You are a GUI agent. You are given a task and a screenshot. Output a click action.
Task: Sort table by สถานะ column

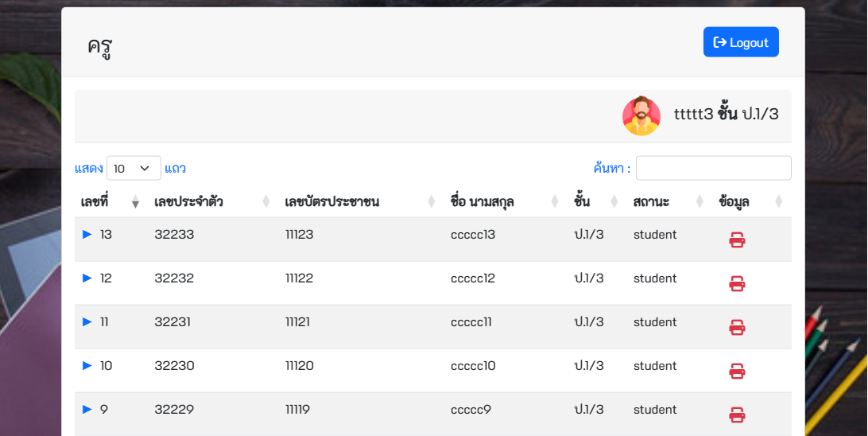pos(669,201)
